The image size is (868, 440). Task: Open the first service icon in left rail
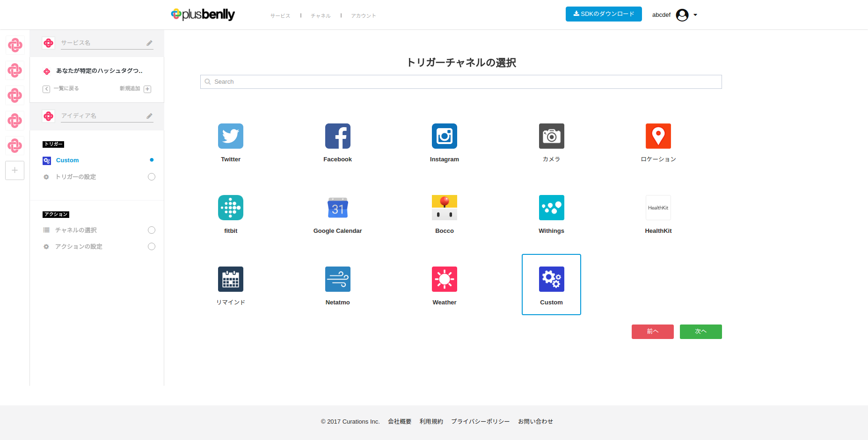pos(15,45)
